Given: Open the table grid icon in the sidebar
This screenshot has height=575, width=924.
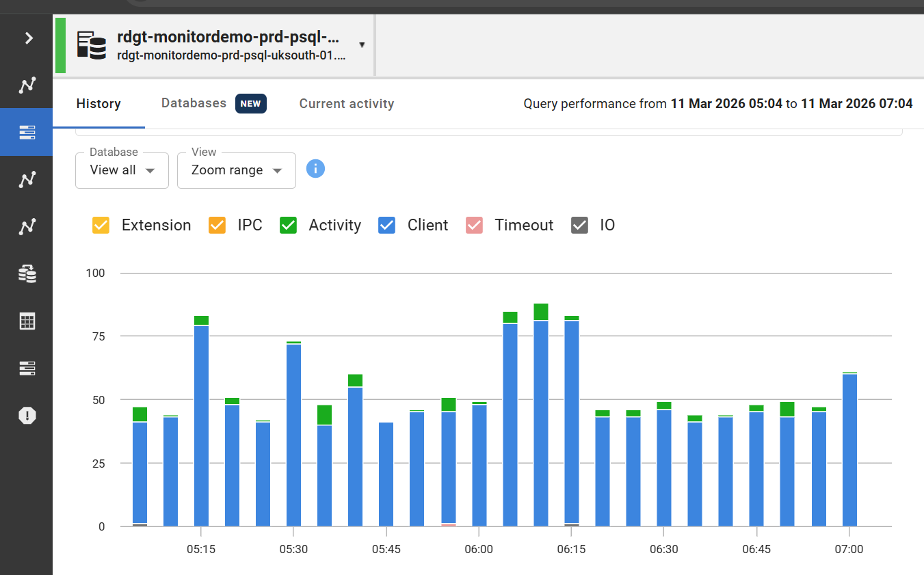Looking at the screenshot, I should (x=27, y=321).
